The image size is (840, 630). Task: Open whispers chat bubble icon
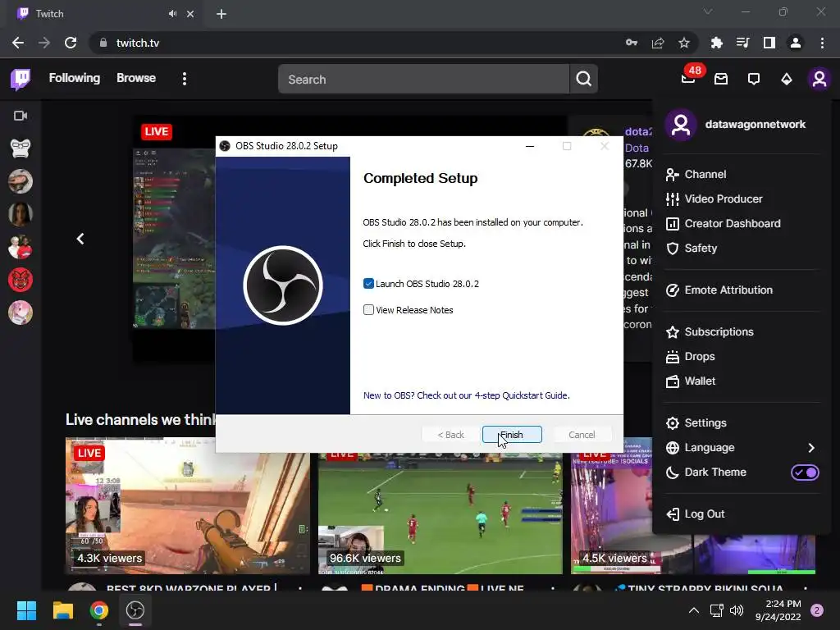tap(754, 80)
